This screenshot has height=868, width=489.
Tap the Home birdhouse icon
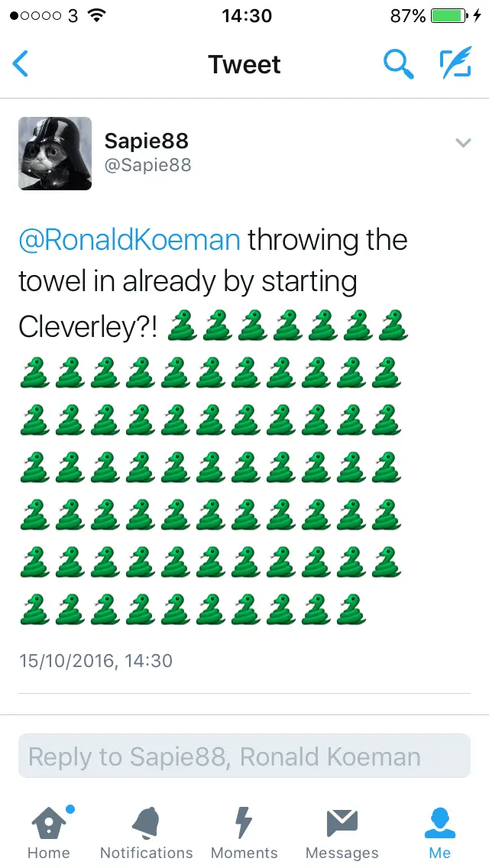pos(49,823)
